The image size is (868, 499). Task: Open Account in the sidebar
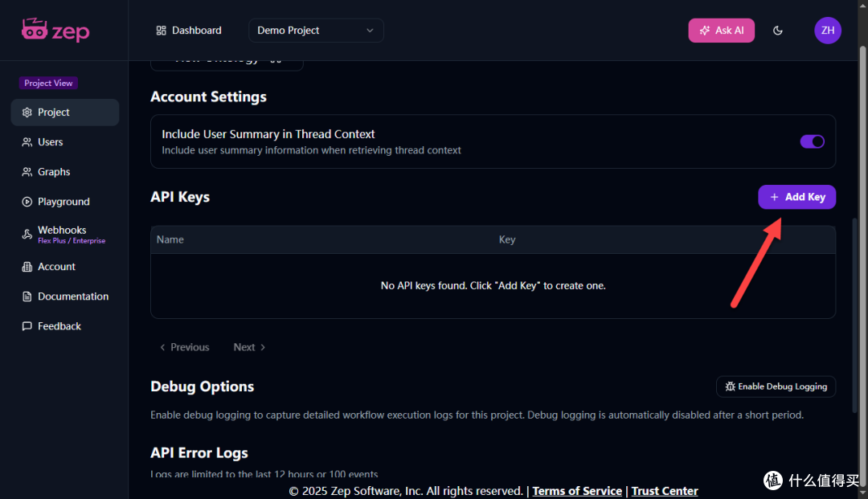(x=65, y=267)
